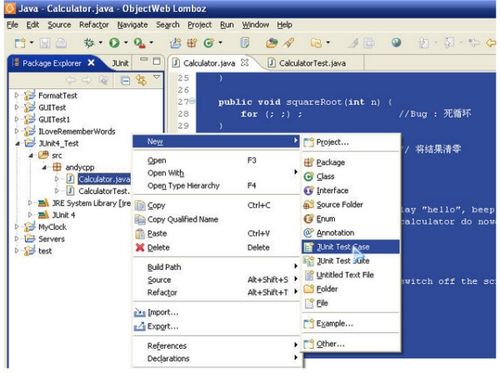Click the red Delete X icon
Screen dimensions: 500x373
tap(140, 248)
